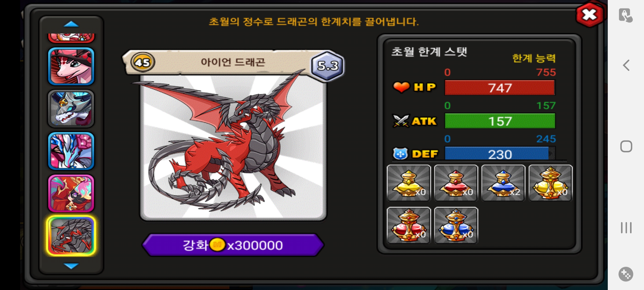644x290 pixels.
Task: Tap the gamepad icon in side panel
Action: point(626,274)
